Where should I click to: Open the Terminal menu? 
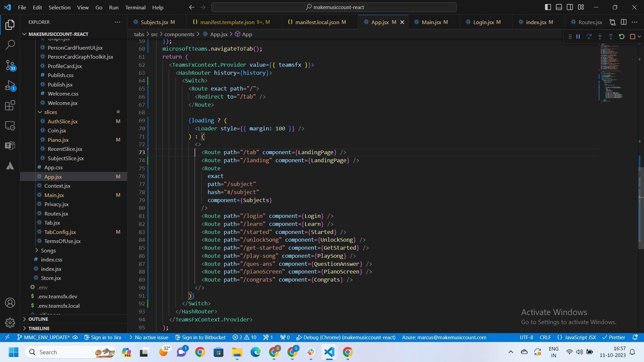tap(135, 7)
